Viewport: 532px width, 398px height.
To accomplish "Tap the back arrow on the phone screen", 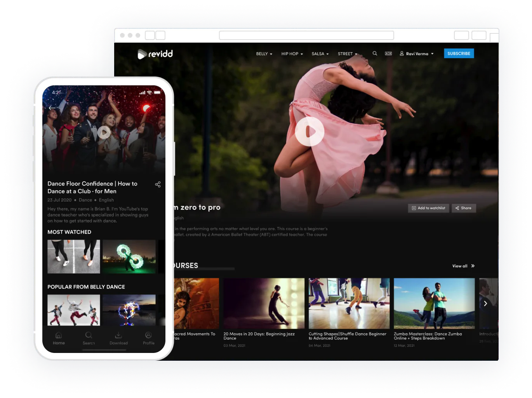I will pos(52,108).
